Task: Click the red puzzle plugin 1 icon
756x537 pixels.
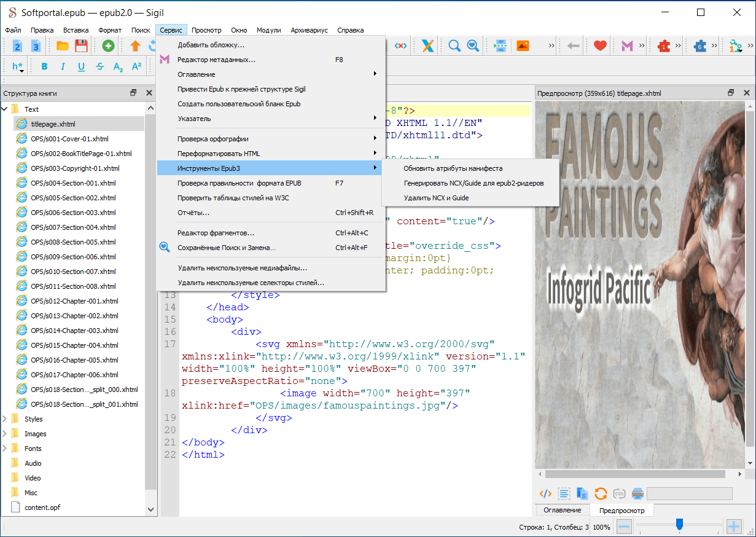Action: tap(663, 45)
